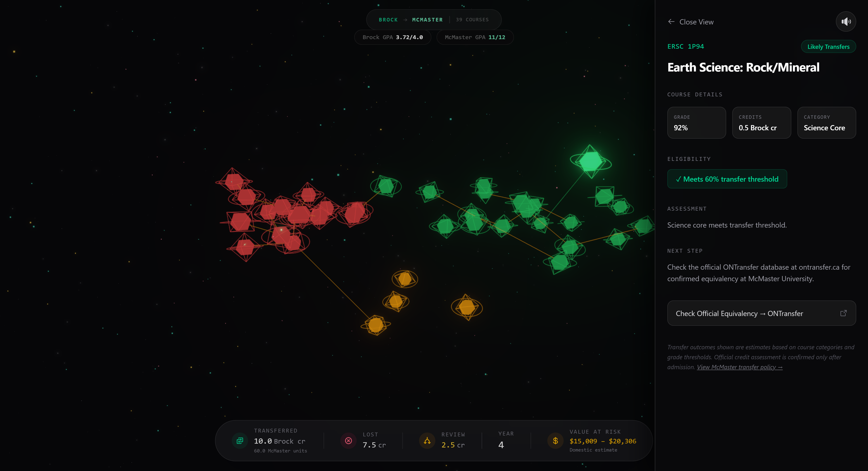Click the Meets 60% transfer threshold chip

point(727,179)
